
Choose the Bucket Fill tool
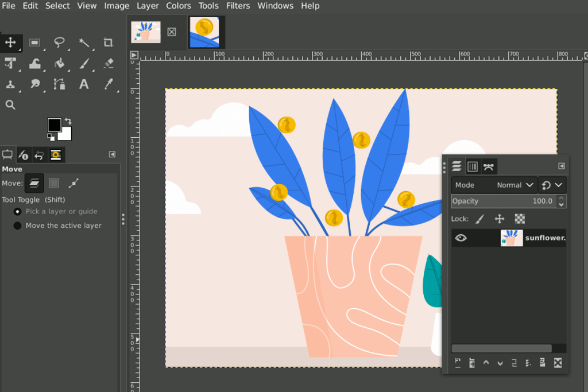(60, 63)
